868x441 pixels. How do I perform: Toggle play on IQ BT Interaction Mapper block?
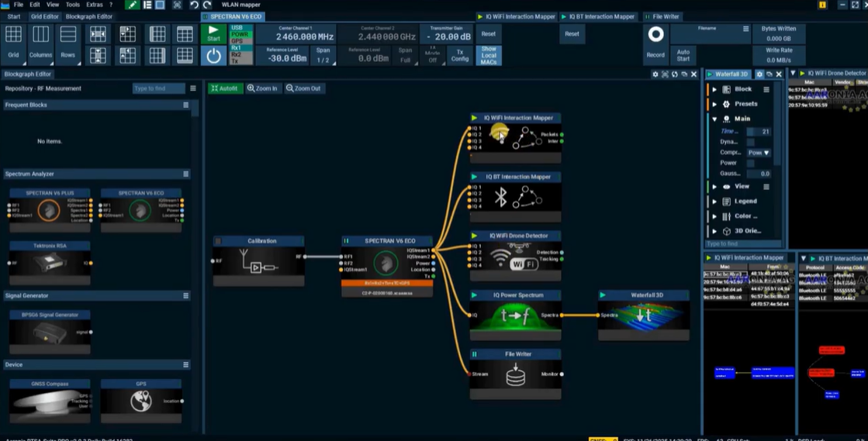pyautogui.click(x=475, y=177)
